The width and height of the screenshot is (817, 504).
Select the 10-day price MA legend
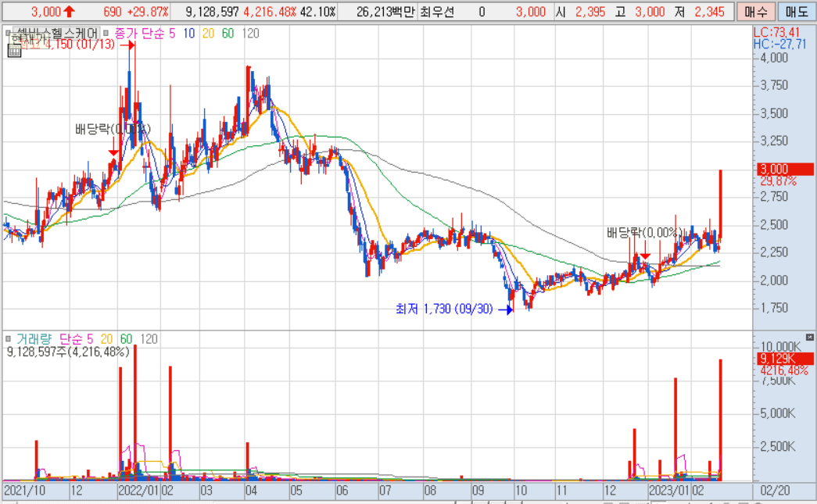[188, 34]
